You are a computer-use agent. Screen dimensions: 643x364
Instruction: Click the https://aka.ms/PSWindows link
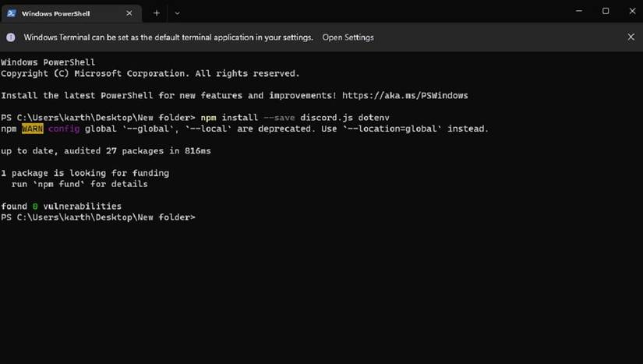405,96
